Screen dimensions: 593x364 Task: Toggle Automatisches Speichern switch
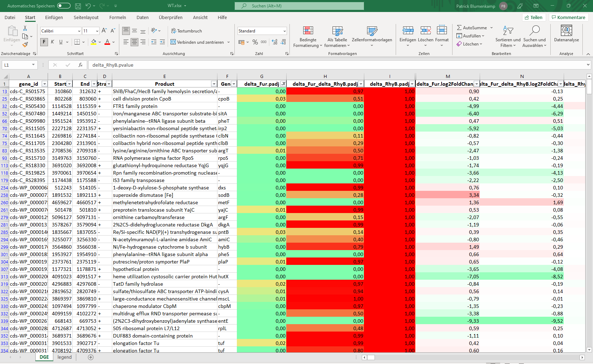pyautogui.click(x=64, y=6)
